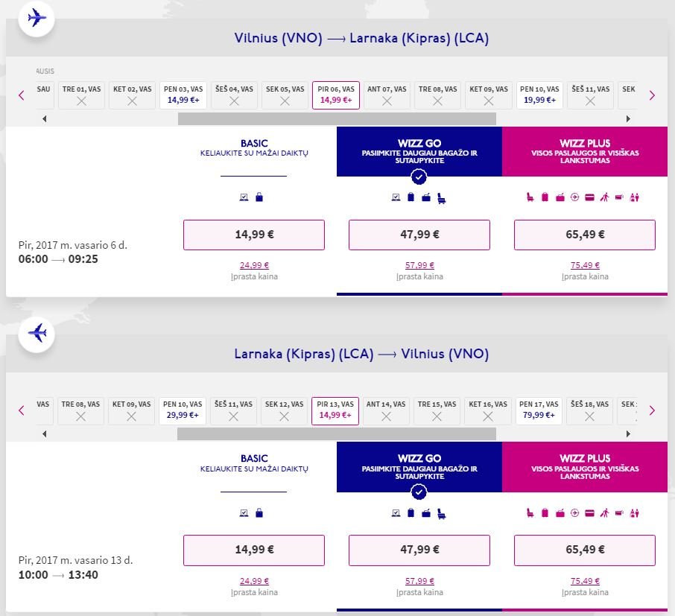Image resolution: width=675 pixels, height=616 pixels.
Task: Show earlier outbound dates with left chevron
Action: 22,95
